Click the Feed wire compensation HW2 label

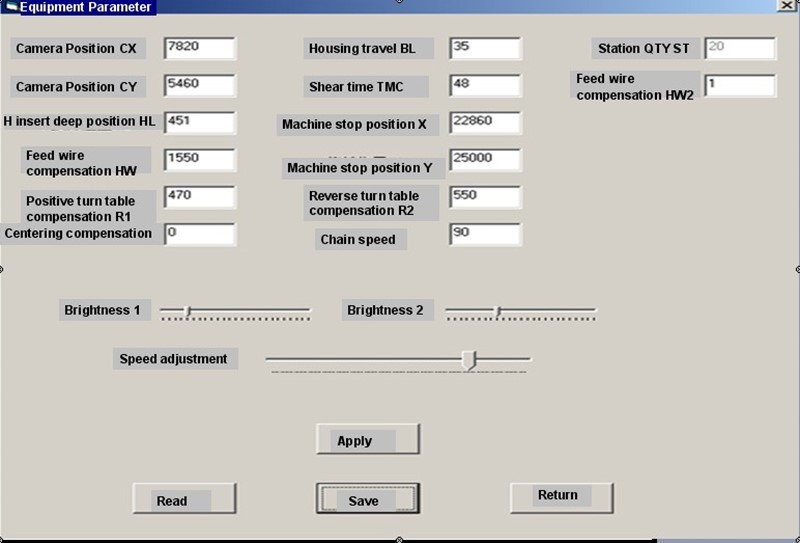[x=635, y=86]
